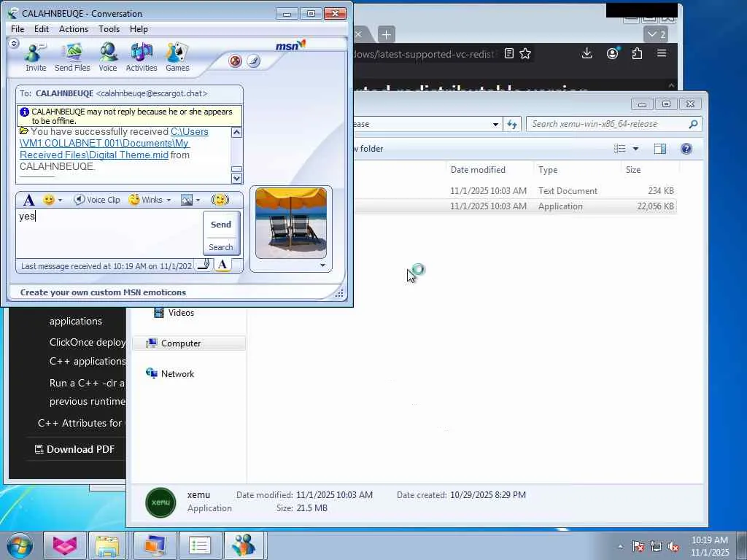The image size is (747, 560).
Task: Open the browser account icon
Action: (x=612, y=53)
